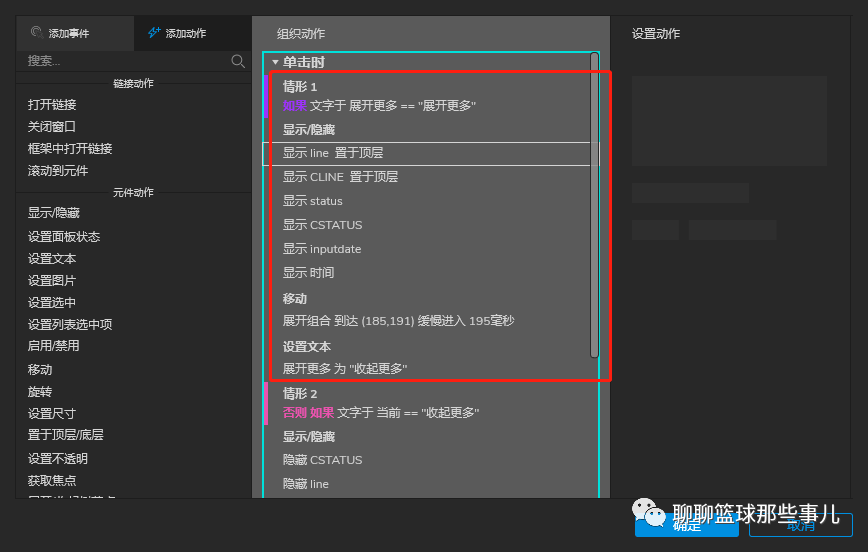Select 置于顶层/底层 action

65,435
